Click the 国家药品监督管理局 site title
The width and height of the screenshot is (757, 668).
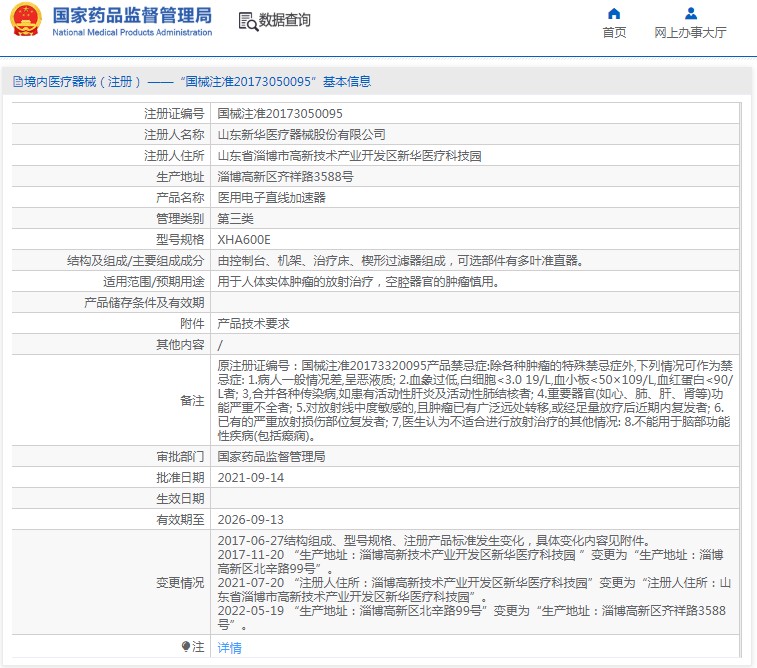tap(132, 15)
